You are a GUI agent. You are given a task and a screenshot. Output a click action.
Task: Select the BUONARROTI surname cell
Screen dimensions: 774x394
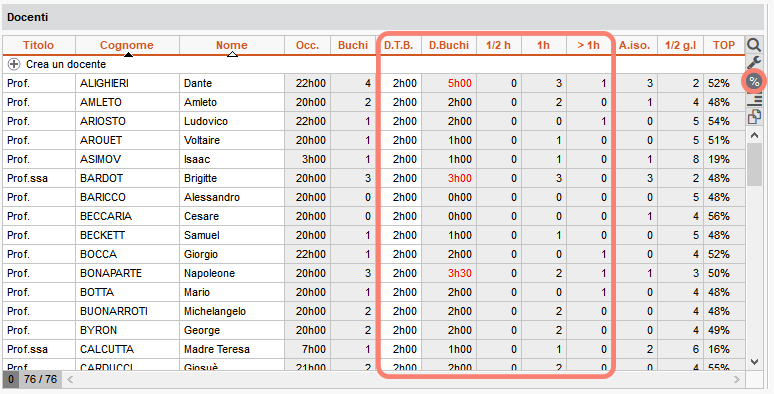pos(127,312)
